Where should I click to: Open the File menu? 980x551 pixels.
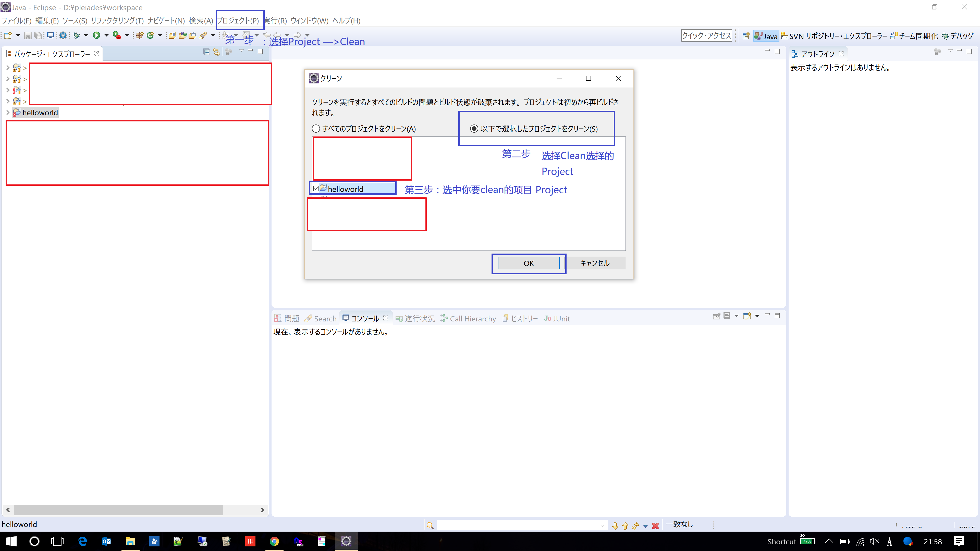pos(16,20)
